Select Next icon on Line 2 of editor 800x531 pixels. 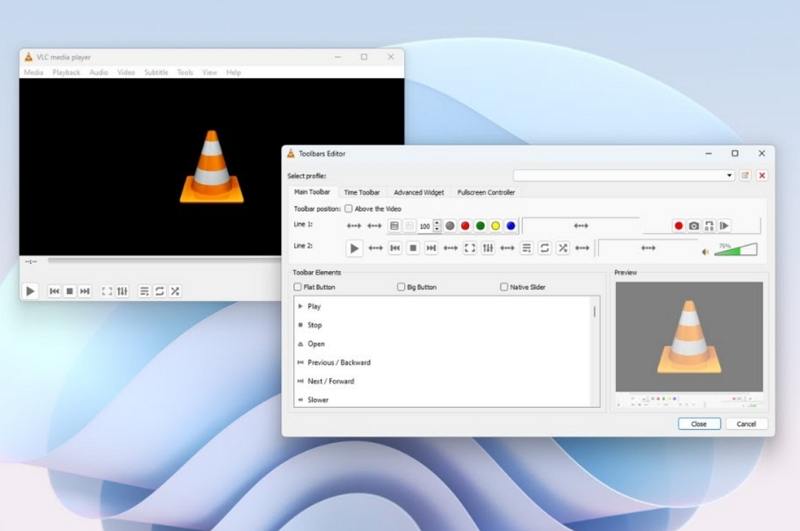click(431, 248)
